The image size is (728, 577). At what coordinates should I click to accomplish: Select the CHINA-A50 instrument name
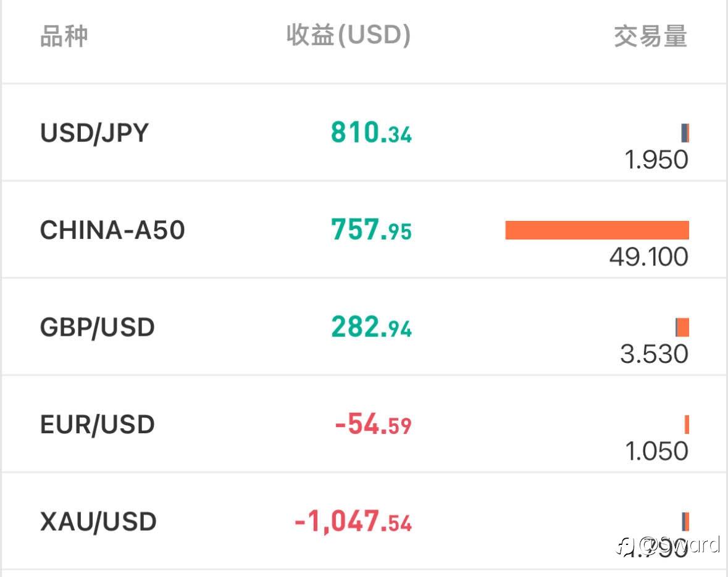(x=112, y=230)
